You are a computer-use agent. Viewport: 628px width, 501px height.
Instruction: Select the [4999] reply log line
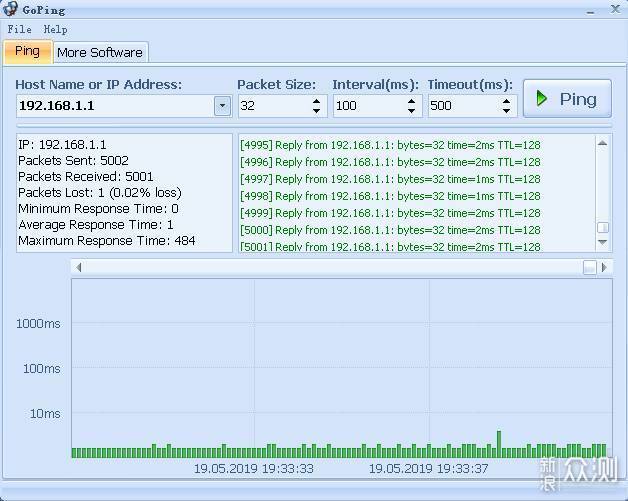pos(390,213)
